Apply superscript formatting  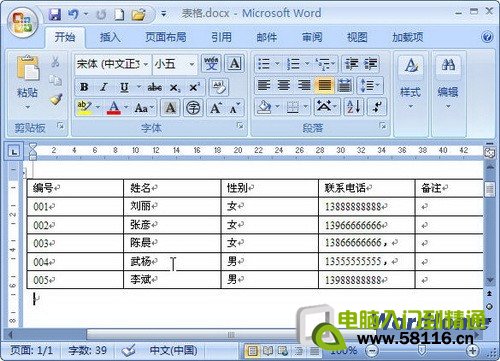(194, 87)
